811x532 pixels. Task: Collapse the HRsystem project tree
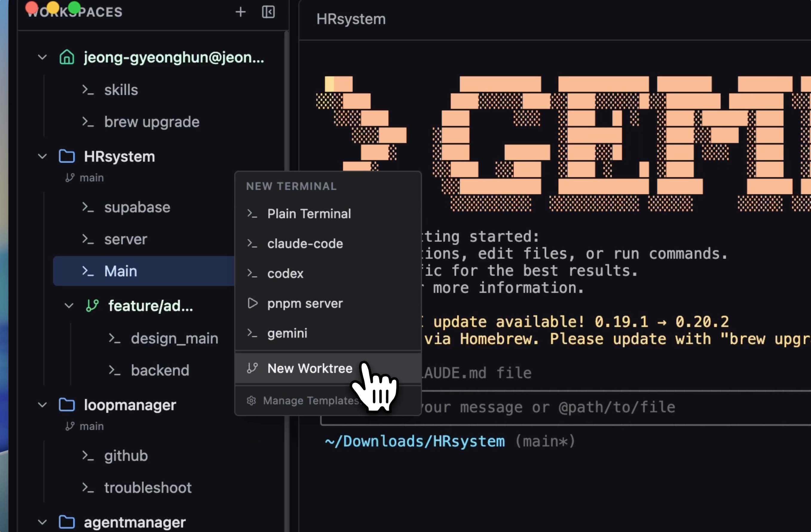point(42,156)
